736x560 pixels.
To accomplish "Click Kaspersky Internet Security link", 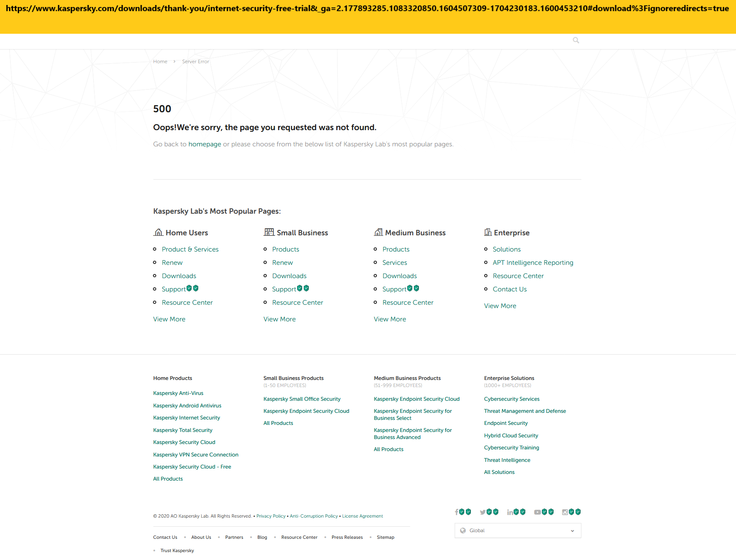I will coord(186,417).
